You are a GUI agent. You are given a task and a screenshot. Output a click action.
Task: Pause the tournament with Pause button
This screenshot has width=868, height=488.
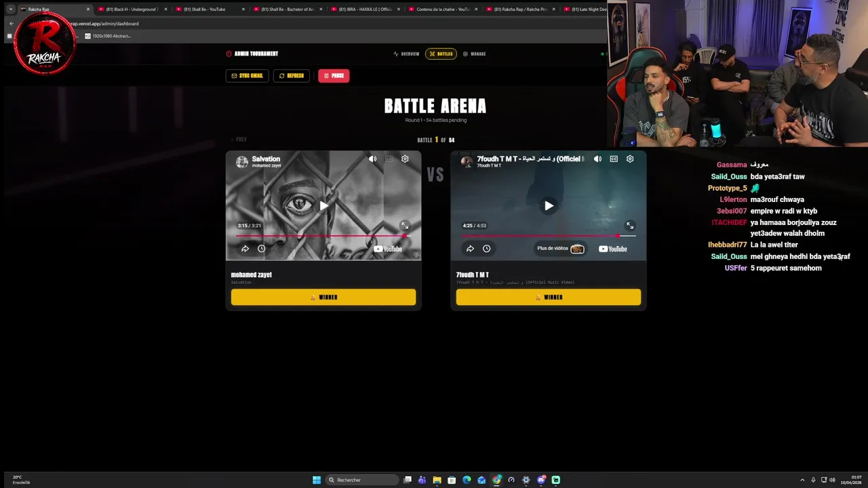334,76
